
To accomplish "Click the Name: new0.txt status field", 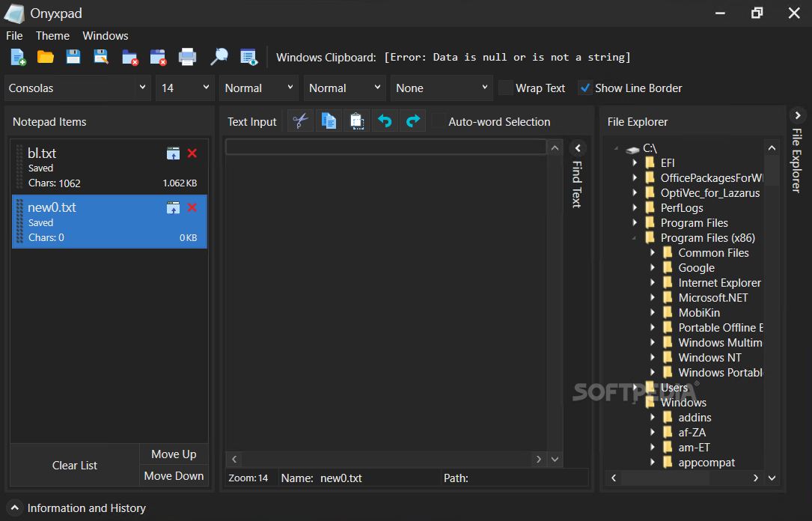I will 359,478.
